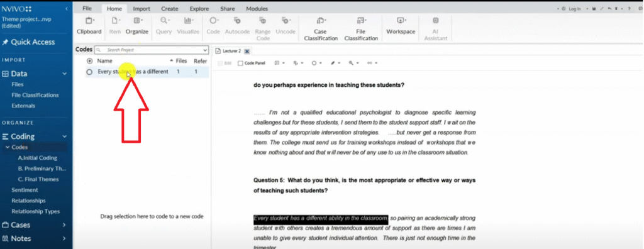Open the B. Preliminary Themes folder
644x249 pixels.
(x=42, y=169)
